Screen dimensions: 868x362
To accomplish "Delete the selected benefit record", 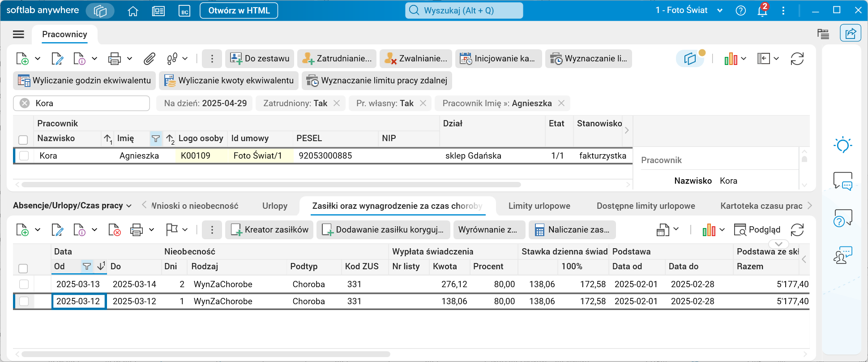I will coord(115,230).
